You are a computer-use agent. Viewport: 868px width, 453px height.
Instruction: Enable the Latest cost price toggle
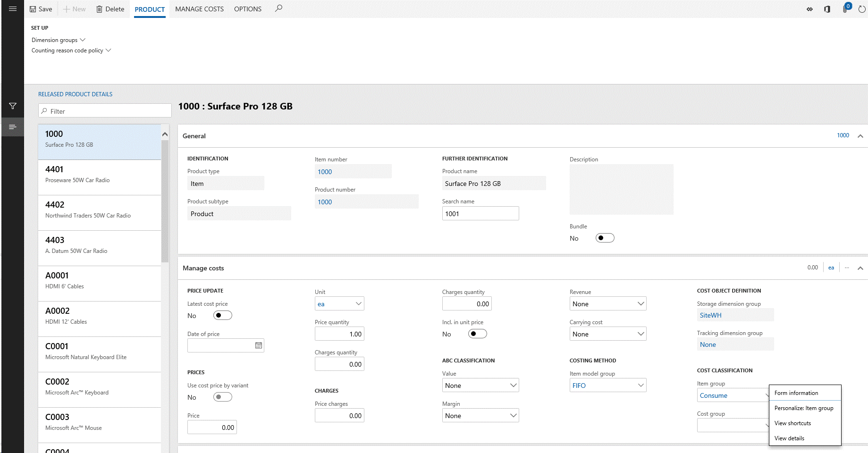click(x=222, y=315)
